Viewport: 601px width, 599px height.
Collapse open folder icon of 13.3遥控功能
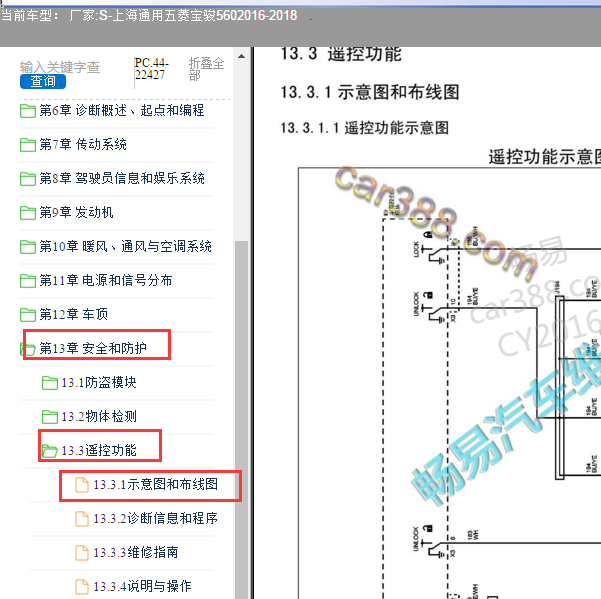tap(50, 451)
